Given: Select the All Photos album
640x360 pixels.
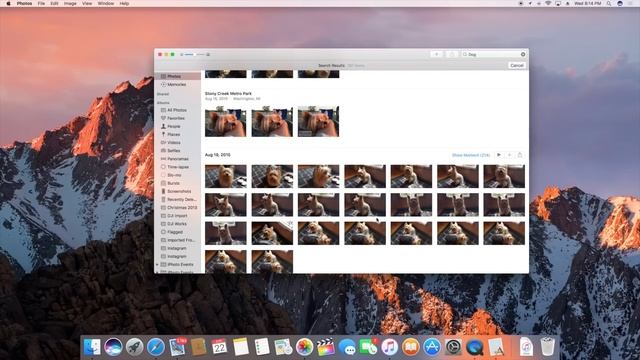Looking at the screenshot, I should coord(177,110).
